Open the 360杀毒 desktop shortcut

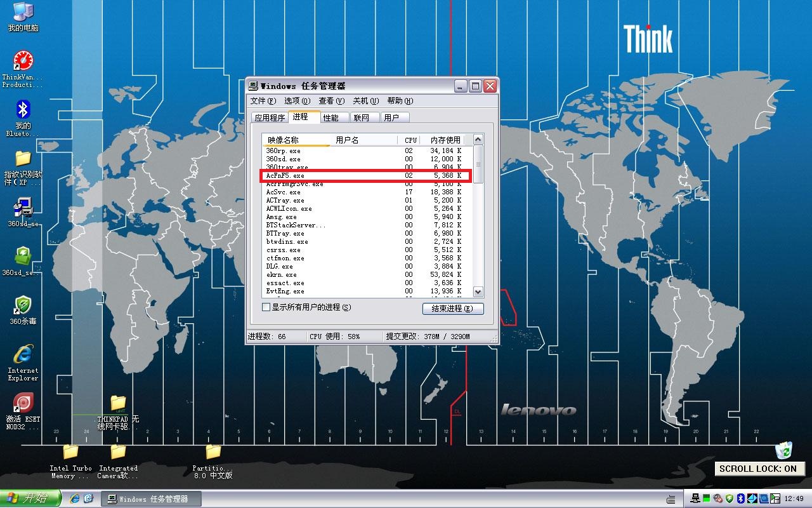coord(23,305)
